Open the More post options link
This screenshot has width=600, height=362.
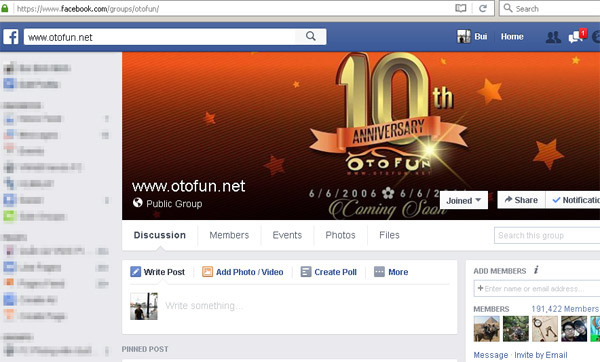[x=398, y=272]
